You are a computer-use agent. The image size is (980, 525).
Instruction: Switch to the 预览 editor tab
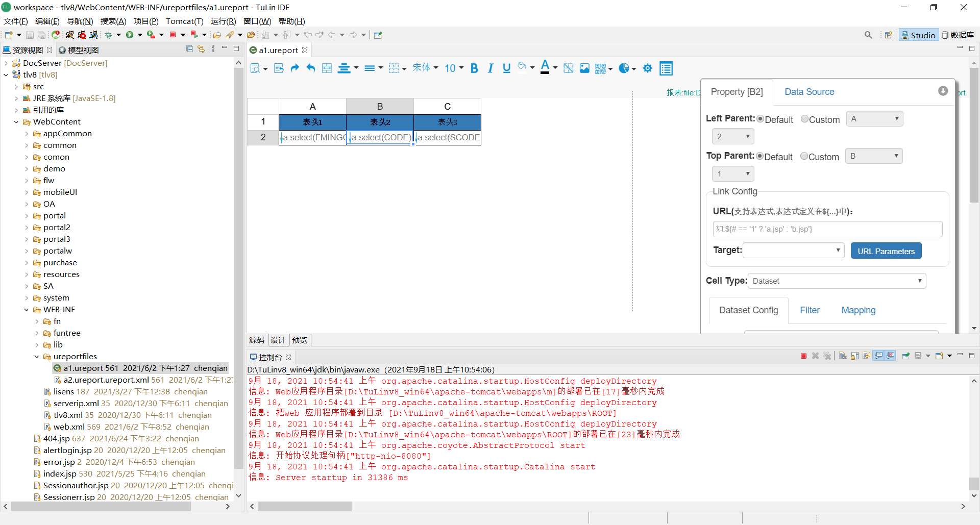coord(300,340)
